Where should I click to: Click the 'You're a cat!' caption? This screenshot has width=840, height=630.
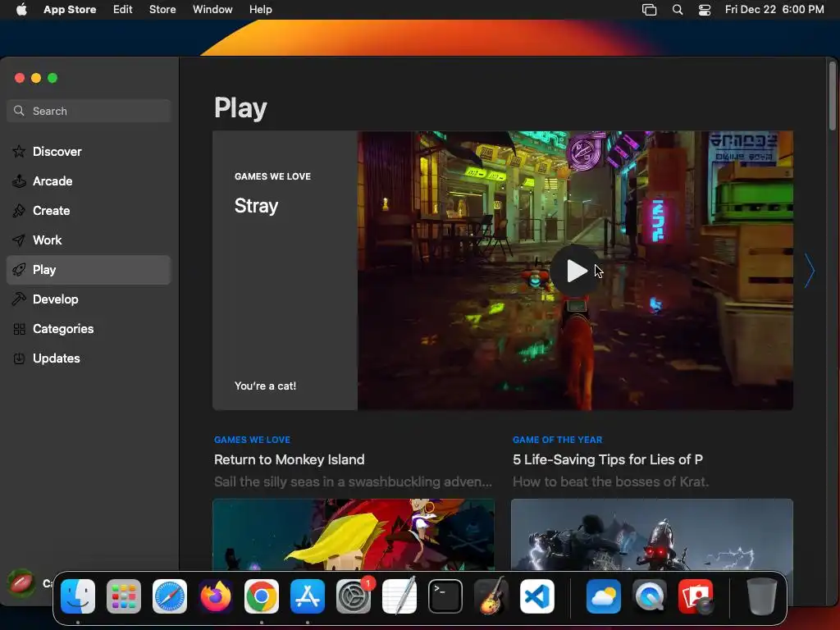tap(265, 386)
